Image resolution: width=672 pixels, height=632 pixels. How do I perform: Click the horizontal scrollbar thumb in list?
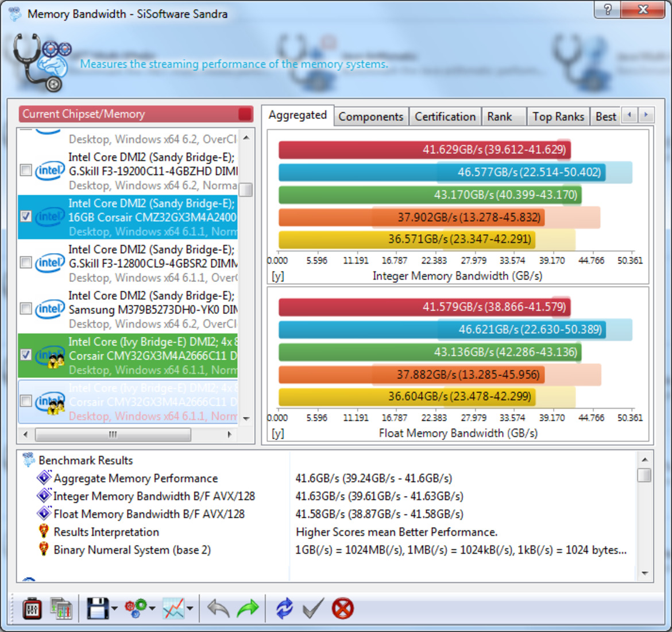click(113, 435)
